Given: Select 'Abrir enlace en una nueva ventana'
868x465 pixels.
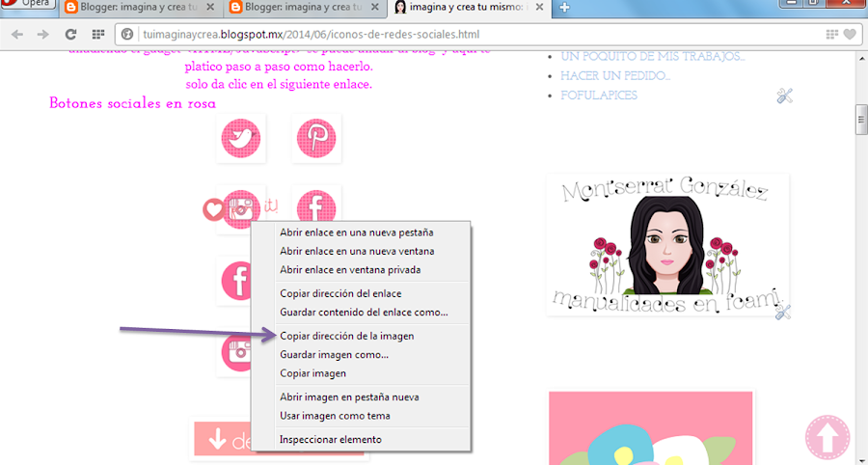Looking at the screenshot, I should point(357,252).
